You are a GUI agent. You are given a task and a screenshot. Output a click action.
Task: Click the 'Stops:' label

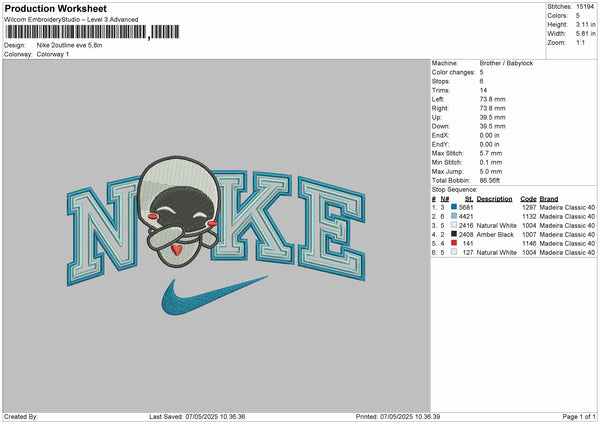click(x=441, y=81)
